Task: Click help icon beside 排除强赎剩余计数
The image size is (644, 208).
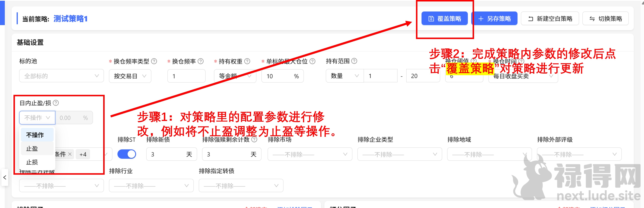Action: (x=254, y=139)
